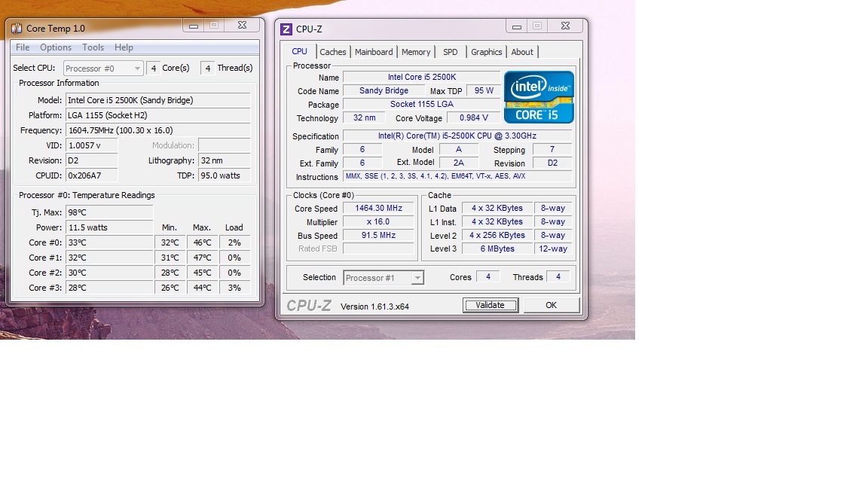Switch to the Caches tab in CPU-Z
Viewport: 868px width, 488px height.
coord(333,52)
